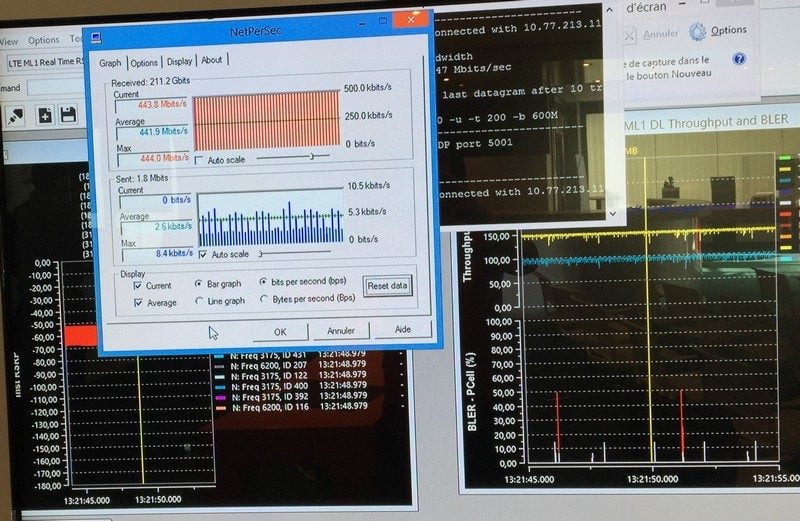Click the save floppy disk icon
The image size is (800, 521).
tap(68, 114)
